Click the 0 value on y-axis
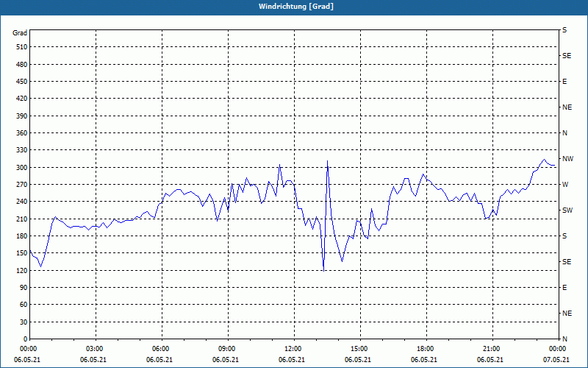 point(26,339)
